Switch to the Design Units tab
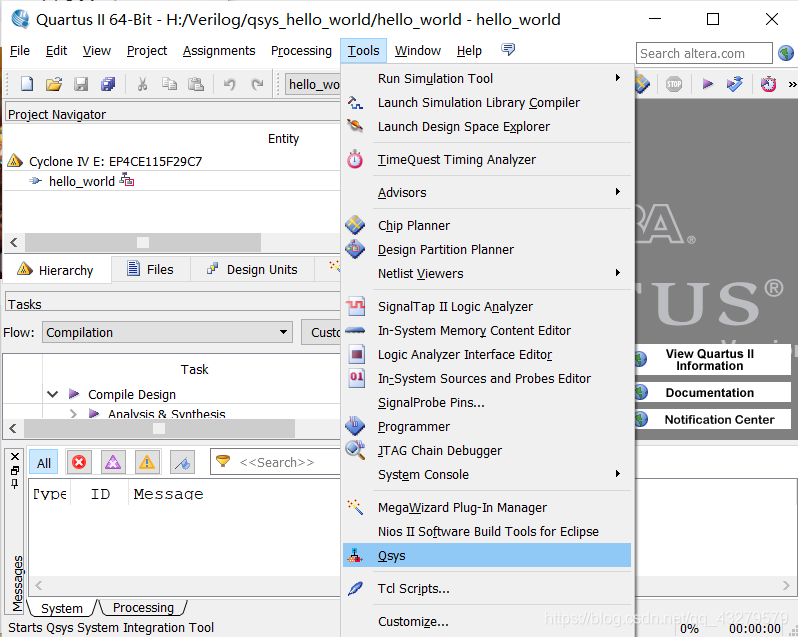The height and width of the screenshot is (637, 798). (252, 269)
